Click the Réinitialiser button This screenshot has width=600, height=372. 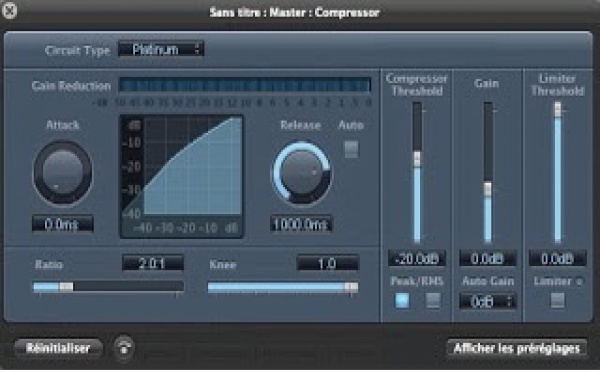(x=59, y=348)
